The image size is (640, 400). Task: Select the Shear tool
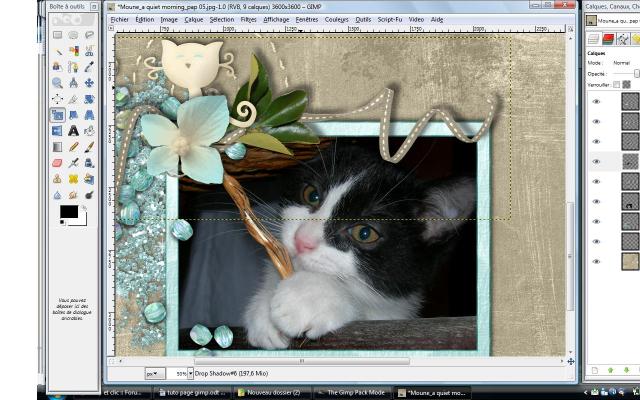(73, 115)
